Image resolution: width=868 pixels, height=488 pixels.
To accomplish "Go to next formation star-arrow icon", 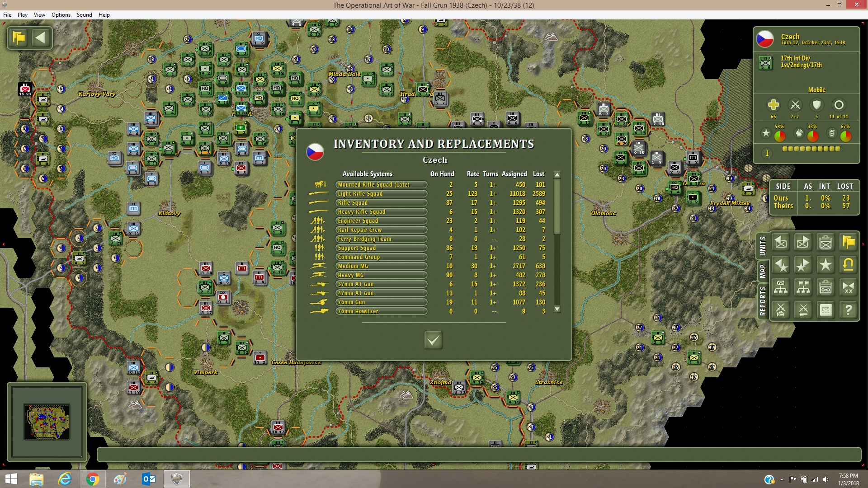I will coord(803,265).
